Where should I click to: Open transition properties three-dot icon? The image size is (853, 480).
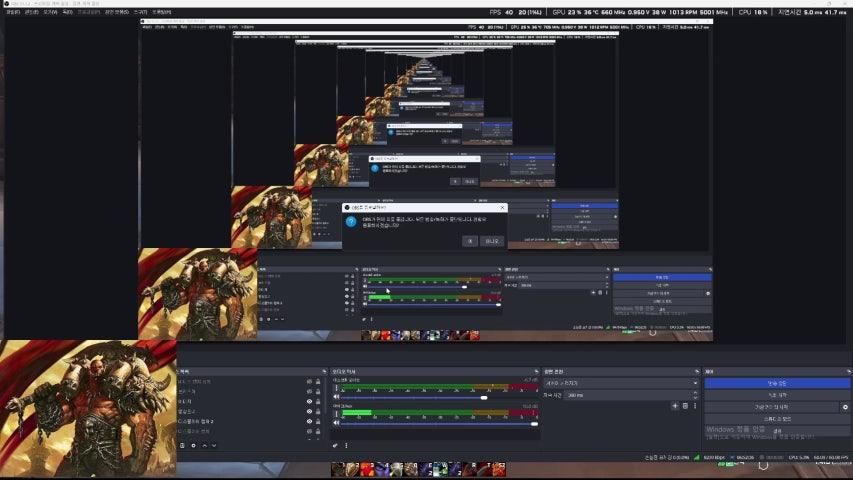pos(696,406)
